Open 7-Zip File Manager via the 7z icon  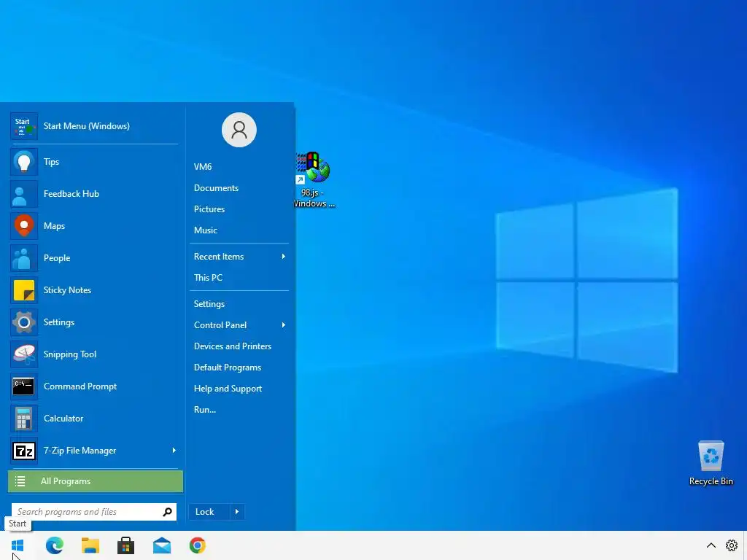click(x=24, y=451)
